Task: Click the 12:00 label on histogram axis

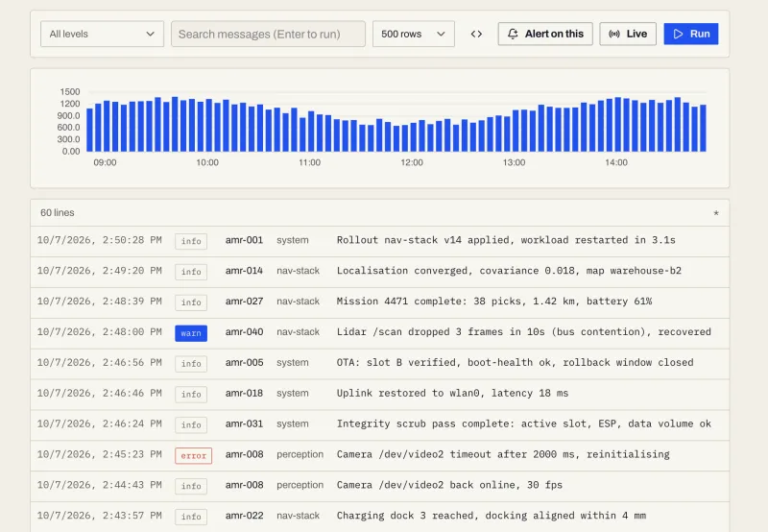Action: (x=412, y=162)
